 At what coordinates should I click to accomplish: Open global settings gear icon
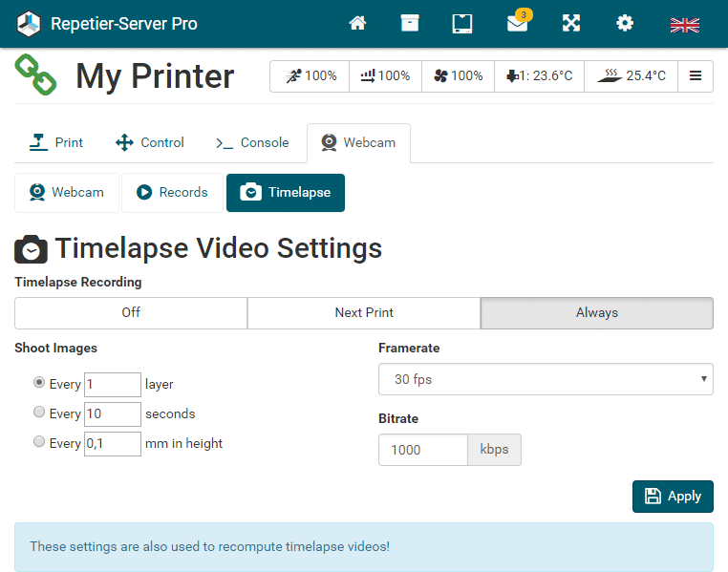[625, 23]
